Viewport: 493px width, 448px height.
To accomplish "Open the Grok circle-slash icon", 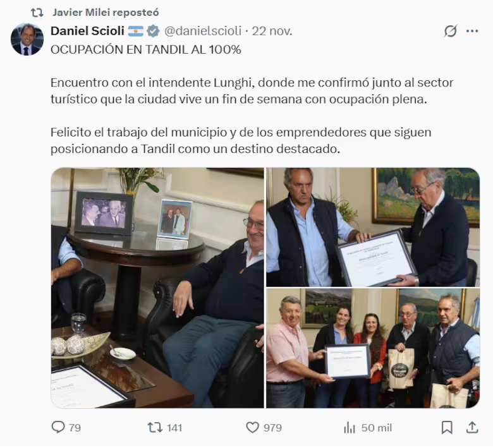I will click(451, 31).
